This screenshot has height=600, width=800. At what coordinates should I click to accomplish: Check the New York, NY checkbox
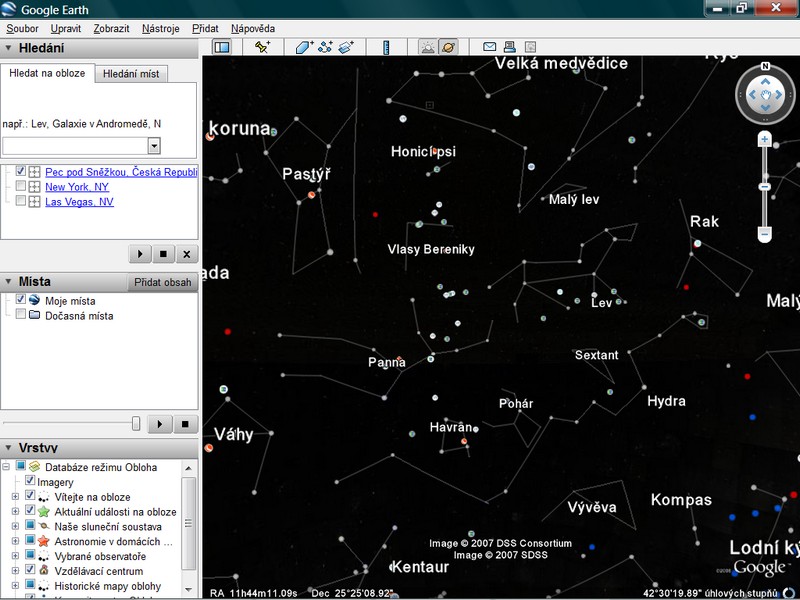point(20,185)
